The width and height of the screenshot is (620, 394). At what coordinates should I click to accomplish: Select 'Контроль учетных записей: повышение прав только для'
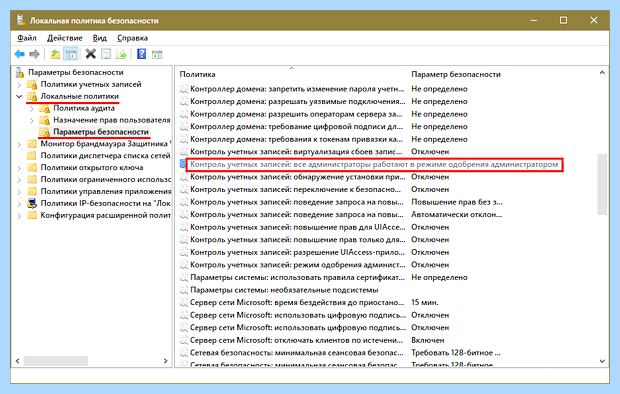pos(297,240)
